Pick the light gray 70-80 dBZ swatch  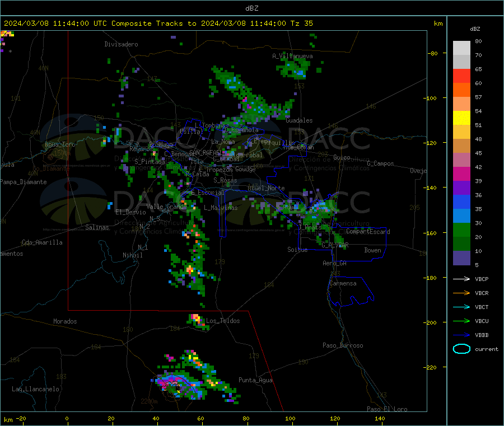[461, 48]
